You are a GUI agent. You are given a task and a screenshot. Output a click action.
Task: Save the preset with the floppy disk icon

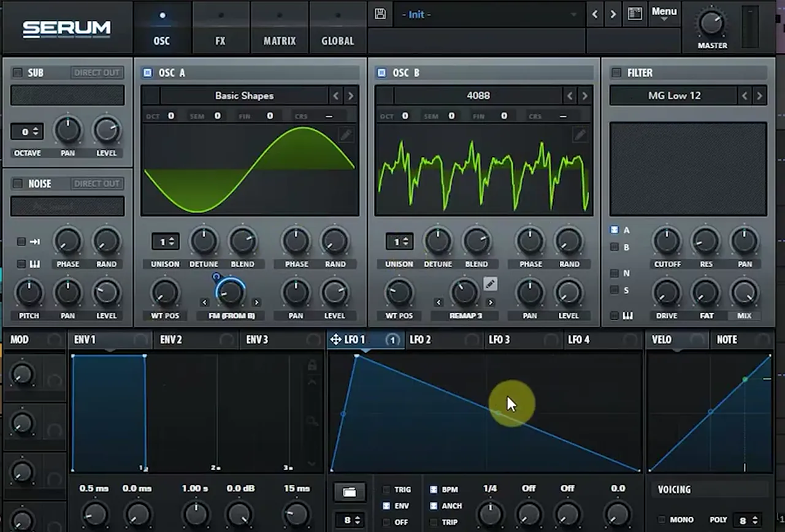pos(380,14)
